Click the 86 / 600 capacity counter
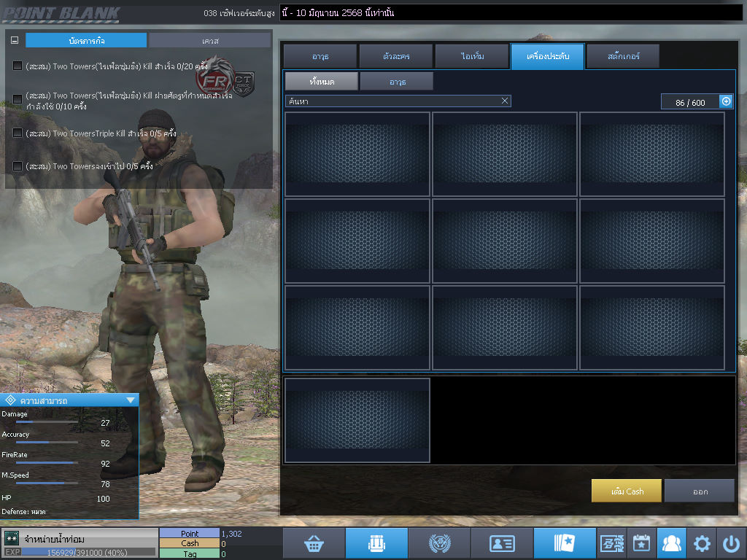This screenshot has width=747, height=560. (x=690, y=102)
